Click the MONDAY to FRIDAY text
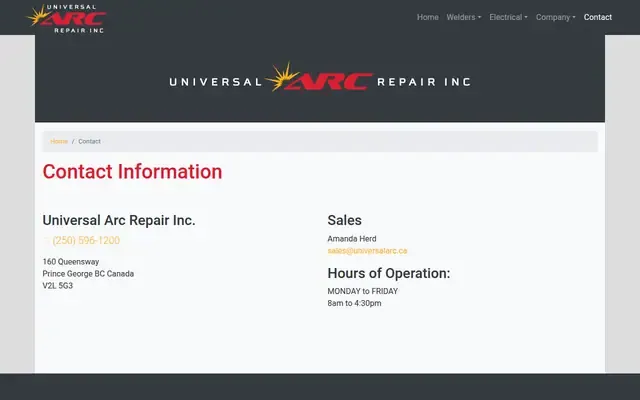This screenshot has width=640, height=400. tap(362, 291)
